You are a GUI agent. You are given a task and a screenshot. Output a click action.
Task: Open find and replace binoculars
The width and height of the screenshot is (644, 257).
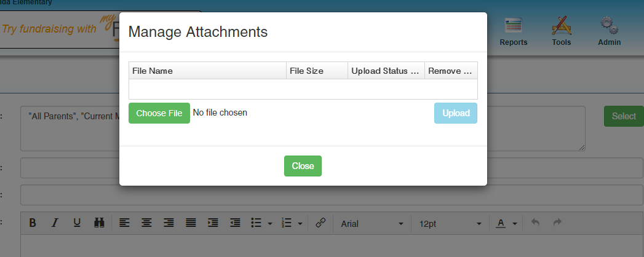pos(98,223)
